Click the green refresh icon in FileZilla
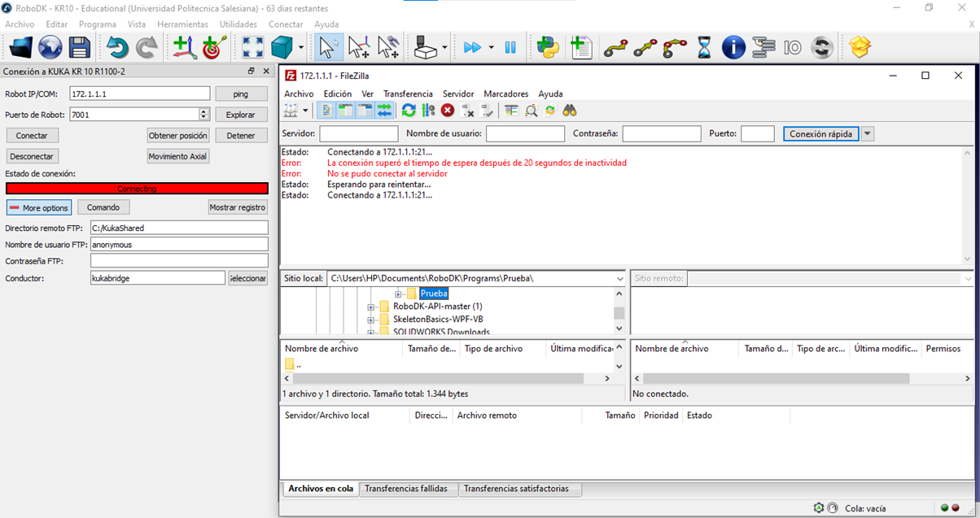 409,111
